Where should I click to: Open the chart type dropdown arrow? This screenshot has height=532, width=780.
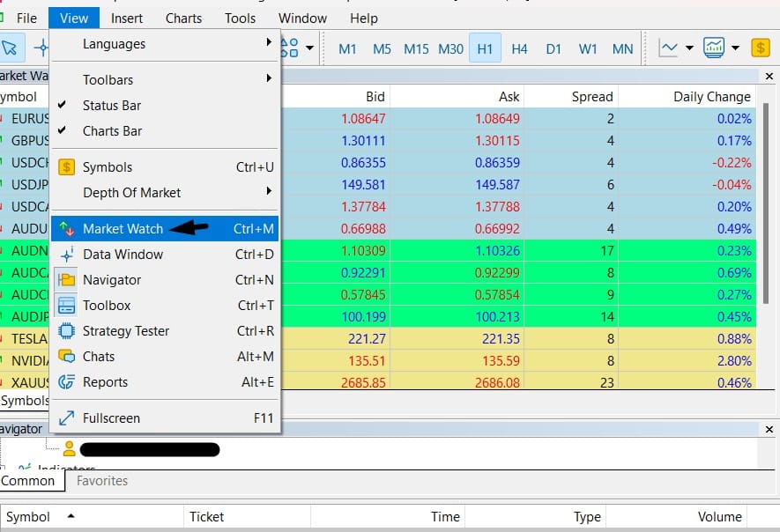pos(689,48)
